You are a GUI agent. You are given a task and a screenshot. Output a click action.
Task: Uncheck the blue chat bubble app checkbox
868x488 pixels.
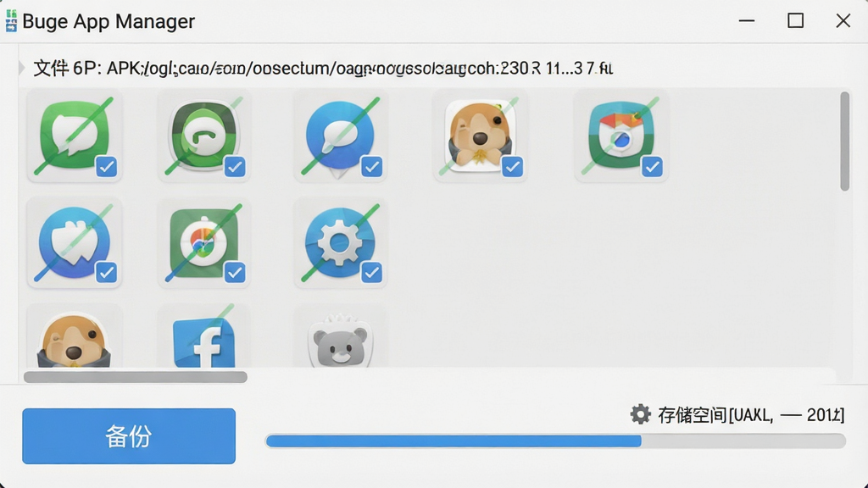[371, 167]
